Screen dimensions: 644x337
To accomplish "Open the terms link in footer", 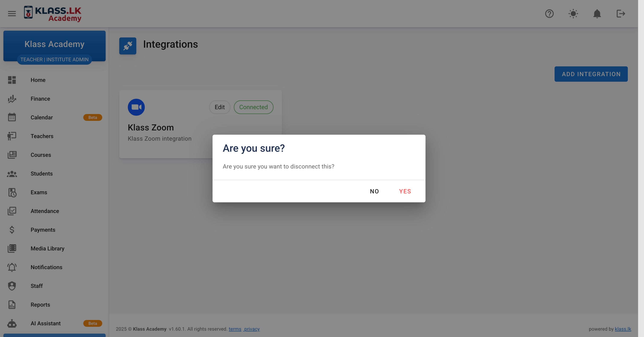I will point(235,329).
